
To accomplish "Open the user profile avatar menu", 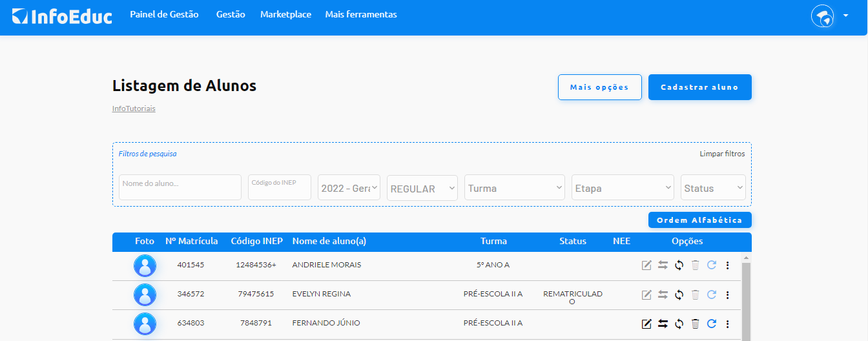I will (822, 15).
